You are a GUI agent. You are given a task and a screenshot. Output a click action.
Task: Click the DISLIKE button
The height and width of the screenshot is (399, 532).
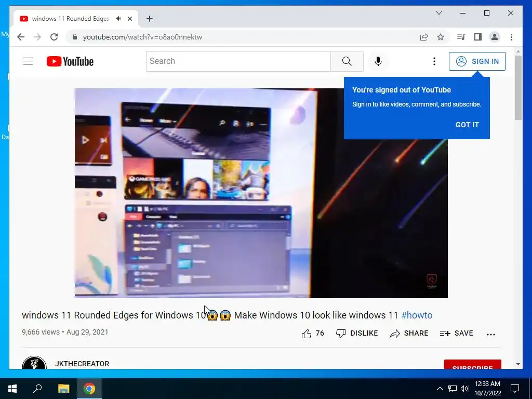point(356,334)
